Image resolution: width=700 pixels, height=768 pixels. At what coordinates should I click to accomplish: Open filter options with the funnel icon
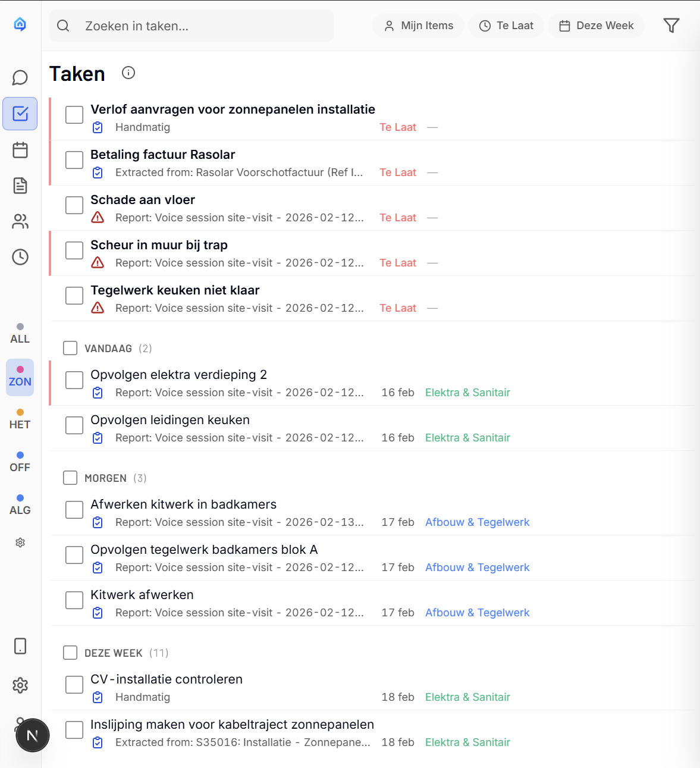pos(671,26)
